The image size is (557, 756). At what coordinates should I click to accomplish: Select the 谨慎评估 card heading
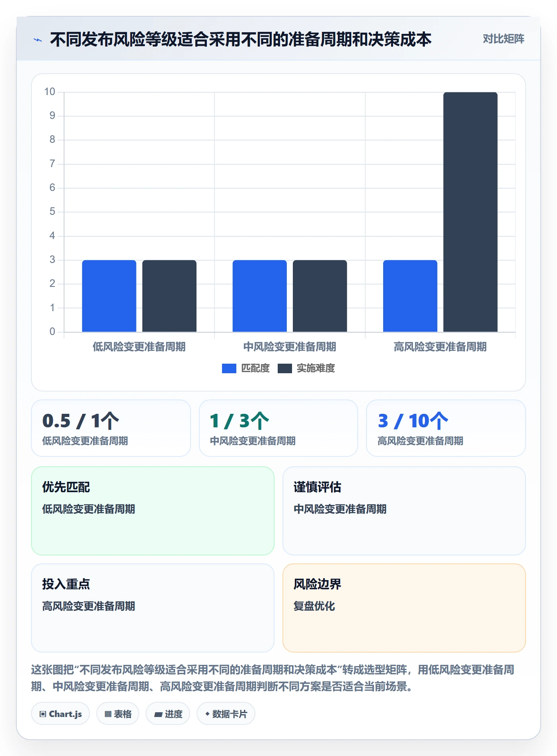coord(317,487)
